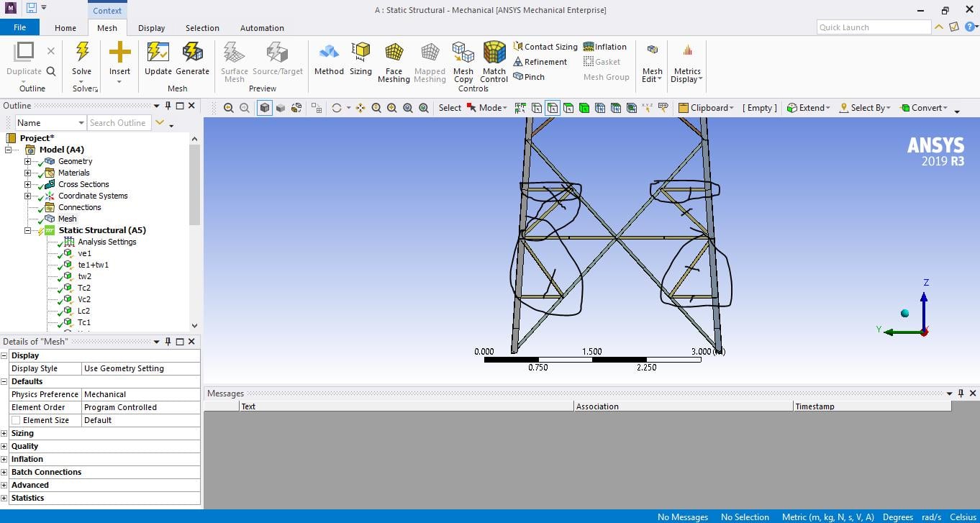The image size is (980, 523).
Task: Insert a Contact Sizing control
Action: point(545,47)
